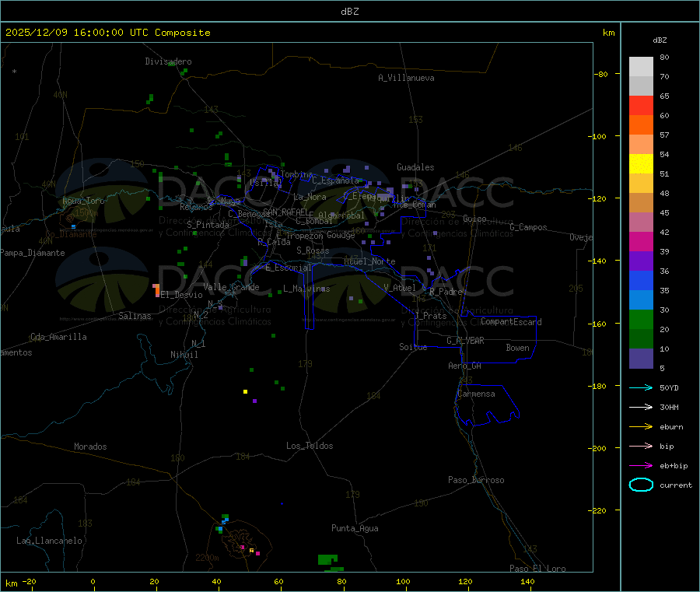
Task: Click the y-axis tick label '-80'
Action: point(601,74)
